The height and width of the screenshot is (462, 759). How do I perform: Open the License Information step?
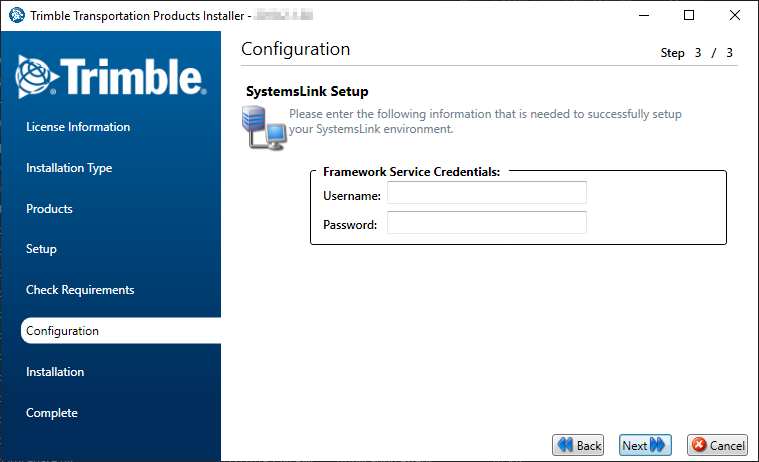click(x=78, y=127)
